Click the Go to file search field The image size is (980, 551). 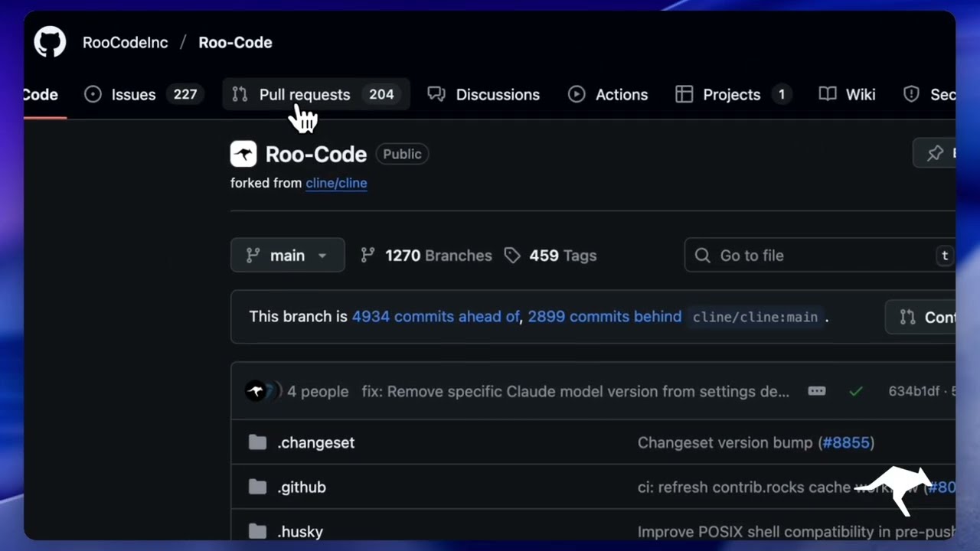pos(820,256)
